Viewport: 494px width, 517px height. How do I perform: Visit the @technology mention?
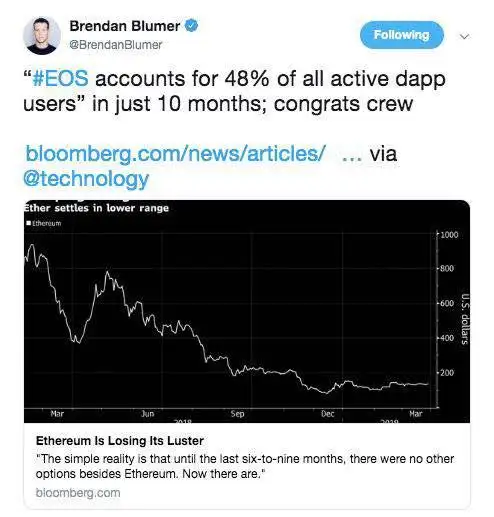(x=86, y=179)
